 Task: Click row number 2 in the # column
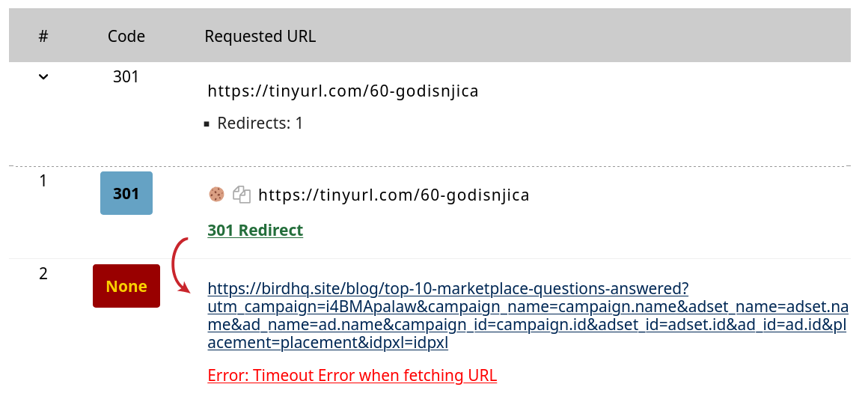pos(43,273)
